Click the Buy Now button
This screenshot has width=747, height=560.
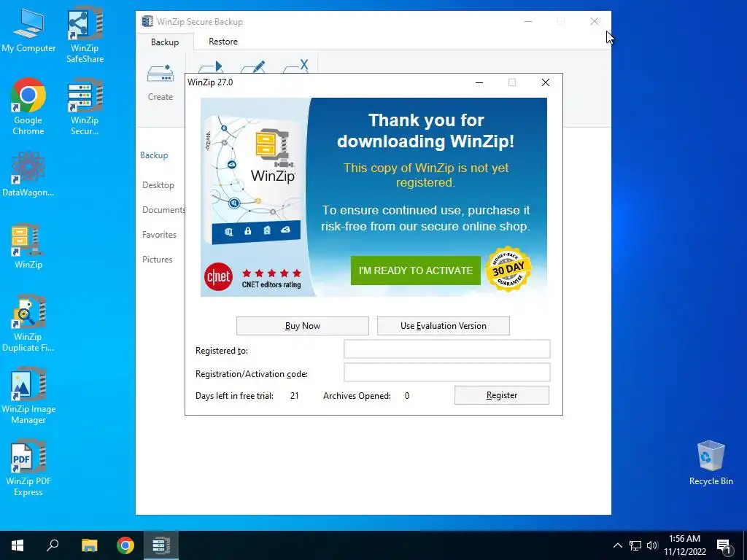[x=303, y=326]
